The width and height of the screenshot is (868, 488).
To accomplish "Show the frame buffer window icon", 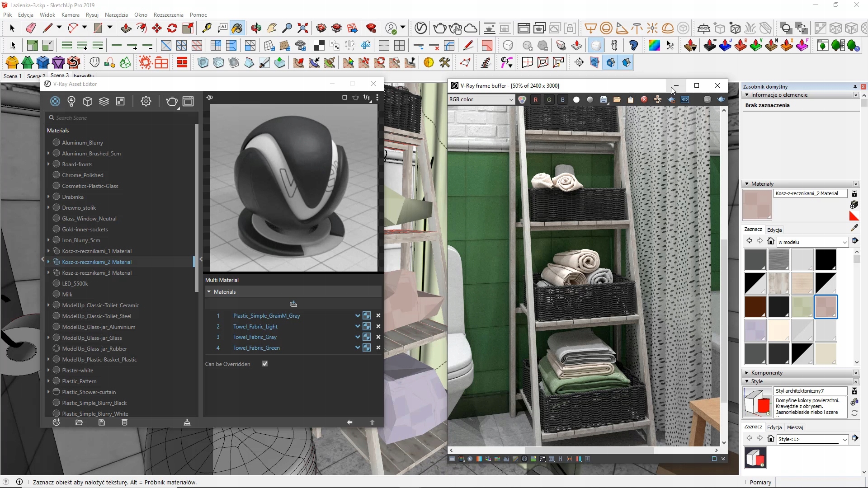I will (189, 101).
